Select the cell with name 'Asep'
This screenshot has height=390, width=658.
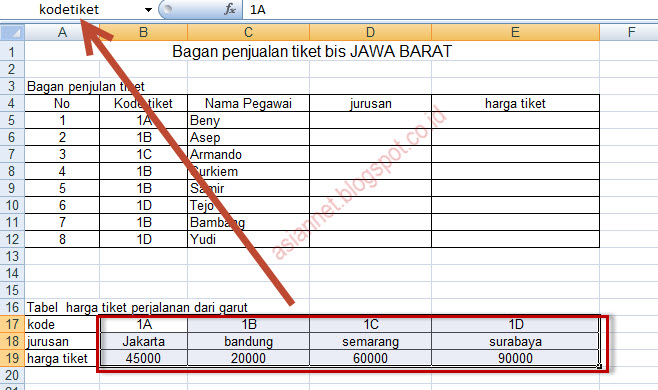(x=248, y=137)
